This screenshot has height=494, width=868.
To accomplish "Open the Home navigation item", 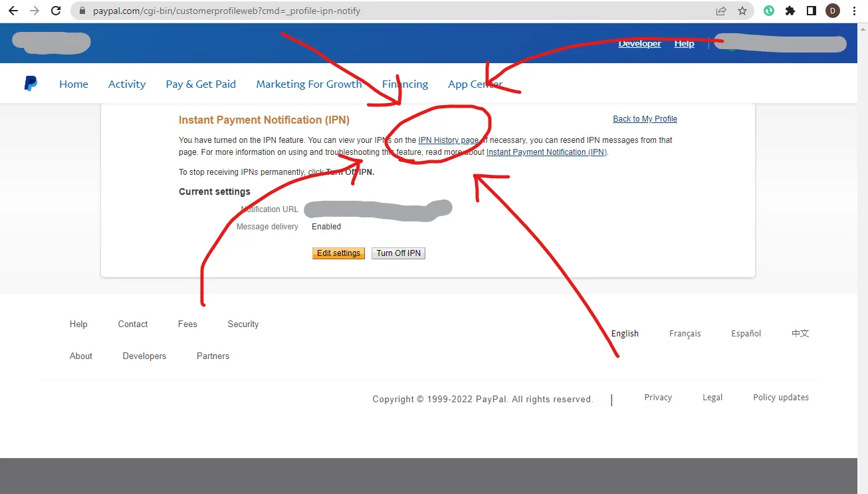I will click(x=74, y=84).
